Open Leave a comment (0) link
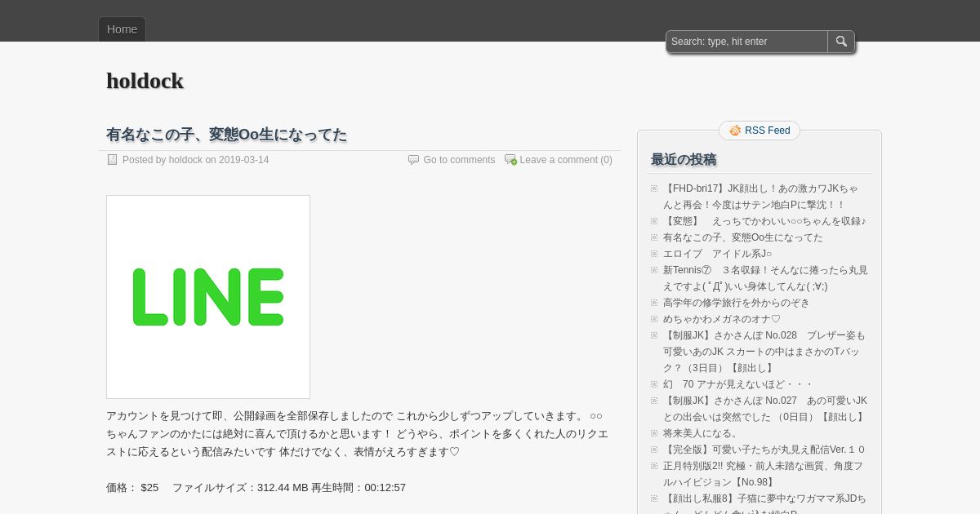 click(566, 160)
